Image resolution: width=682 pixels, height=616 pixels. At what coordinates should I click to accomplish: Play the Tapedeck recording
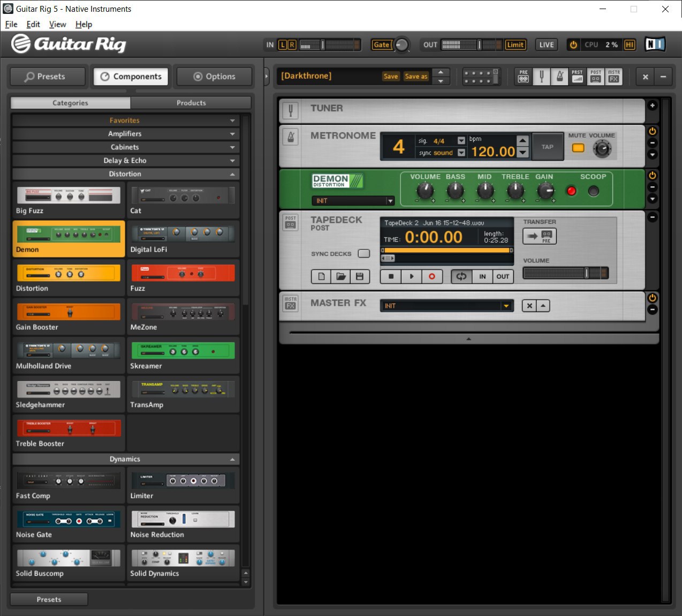tap(411, 276)
